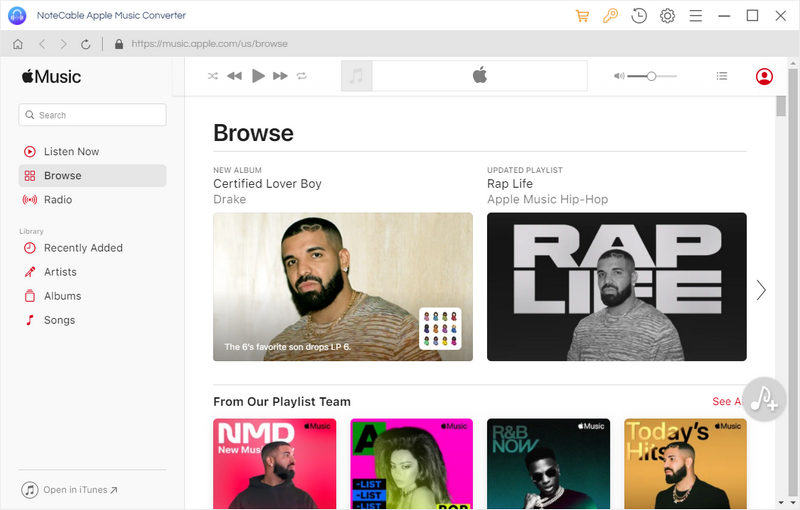Navigate back with left arrow
Screen dimensions: 800x510
pyautogui.click(x=42, y=44)
